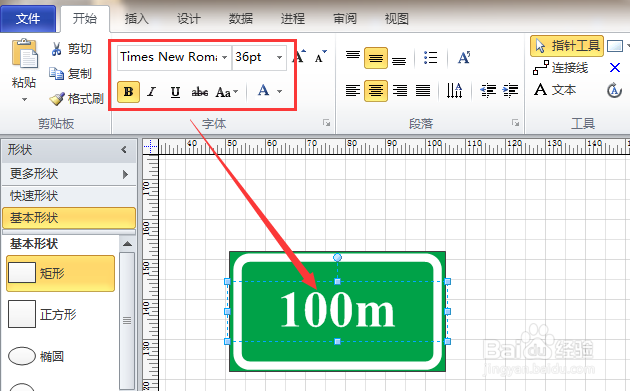Open the Paste options arrow below 粘贴
Image resolution: width=630 pixels, height=391 pixels.
[25, 99]
